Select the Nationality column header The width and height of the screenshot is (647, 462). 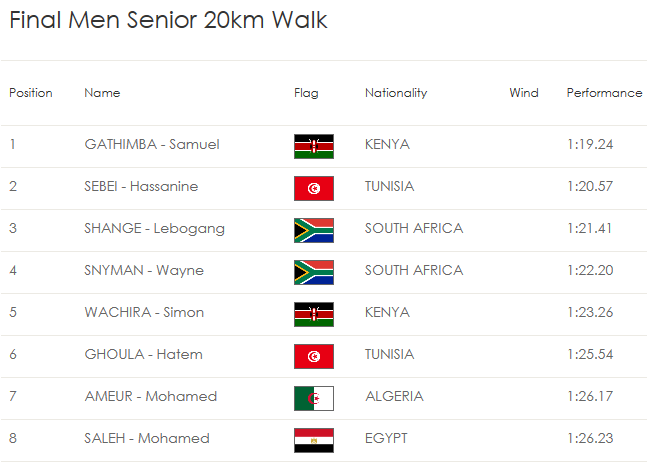click(396, 93)
